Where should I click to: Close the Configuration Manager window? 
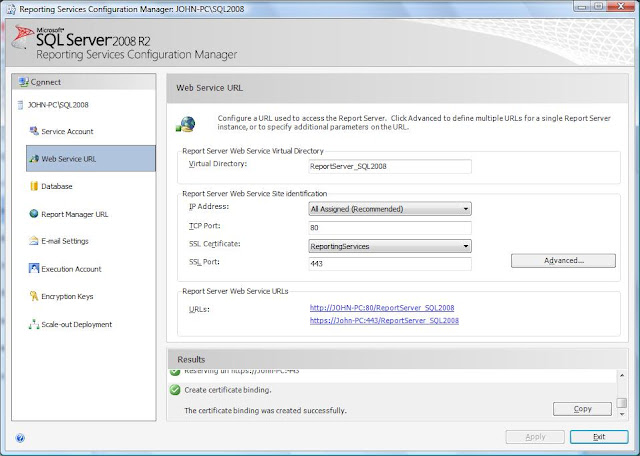621,6
